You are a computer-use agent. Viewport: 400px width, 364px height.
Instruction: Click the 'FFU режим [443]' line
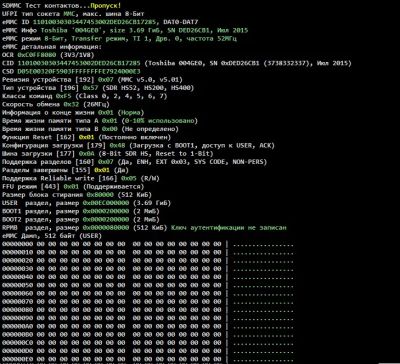point(73,186)
